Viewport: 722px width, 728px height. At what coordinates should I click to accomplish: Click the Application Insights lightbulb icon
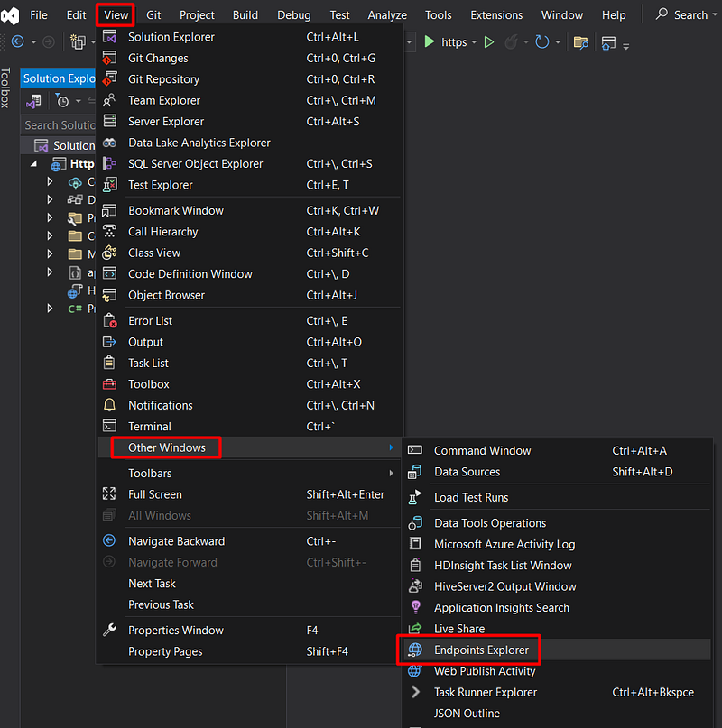pos(416,607)
